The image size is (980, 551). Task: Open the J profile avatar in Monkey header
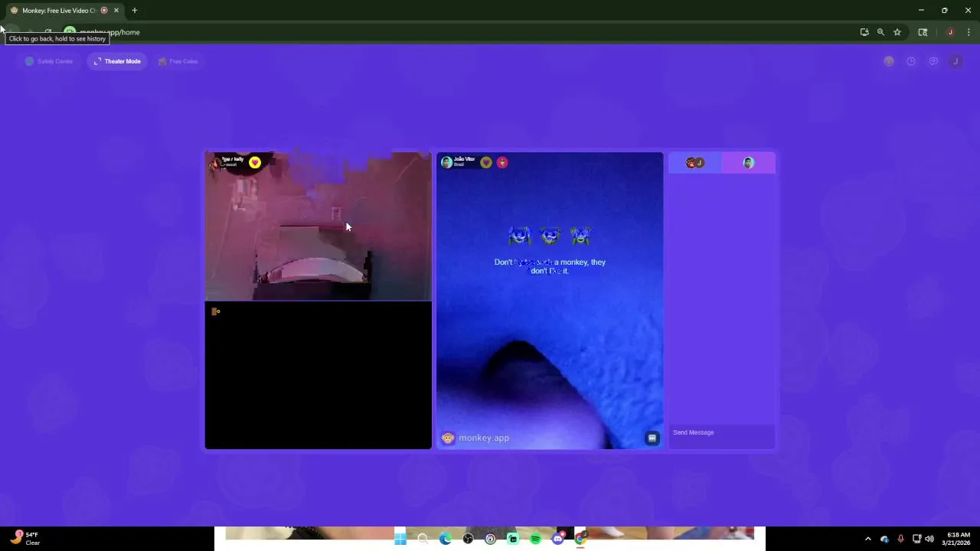tap(955, 61)
